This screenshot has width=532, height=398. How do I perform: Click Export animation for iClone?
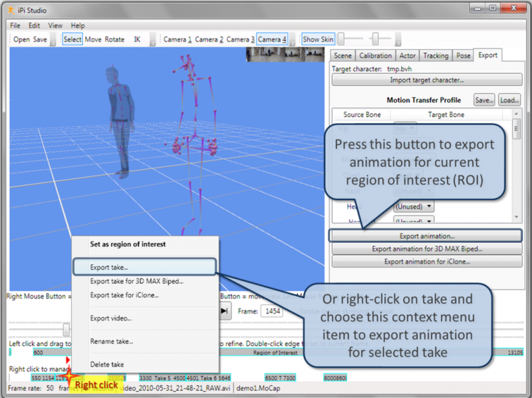[427, 262]
